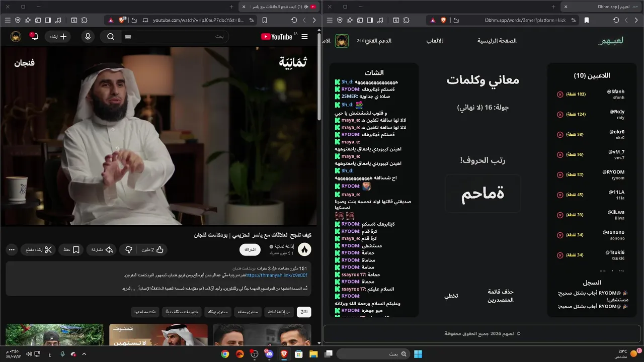Remove player @Sfanh with its X icon
Viewport: 644px width, 362px height.
coord(560,95)
